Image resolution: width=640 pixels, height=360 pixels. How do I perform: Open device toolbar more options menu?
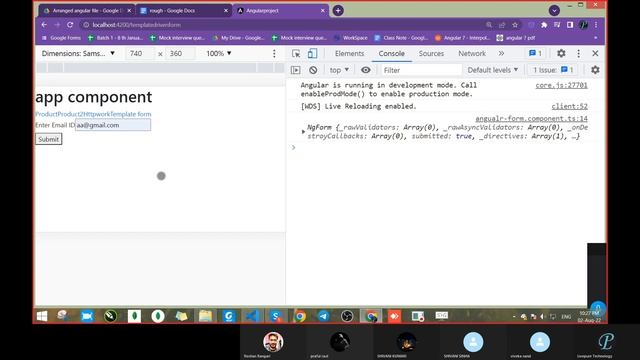point(274,53)
